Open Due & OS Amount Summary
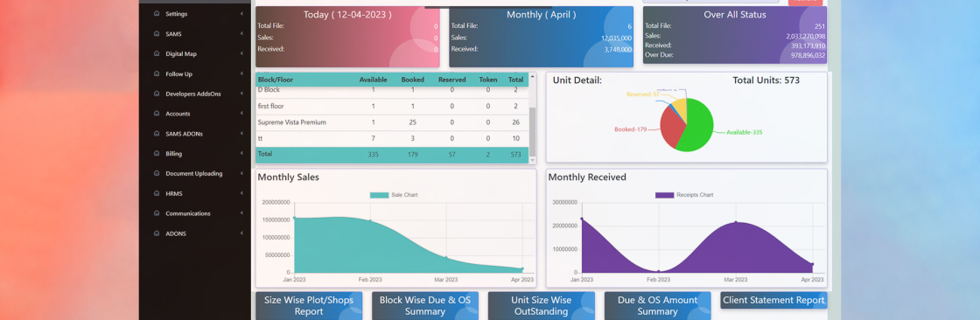The image size is (980, 320). click(x=657, y=306)
